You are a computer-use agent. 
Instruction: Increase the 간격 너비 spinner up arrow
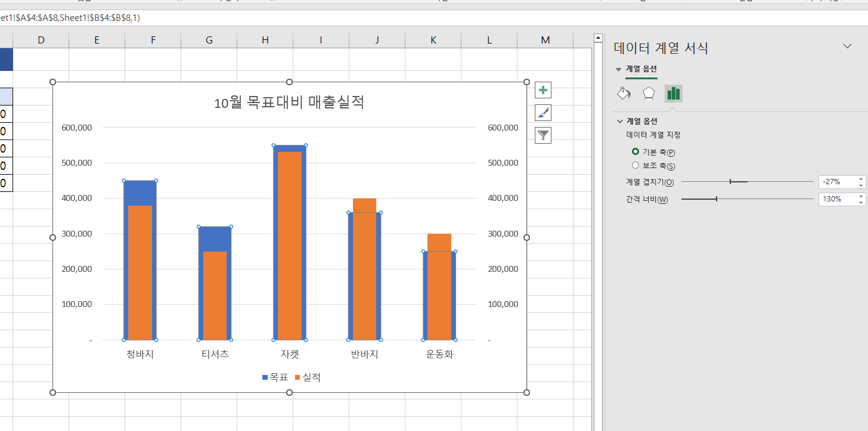(x=860, y=196)
